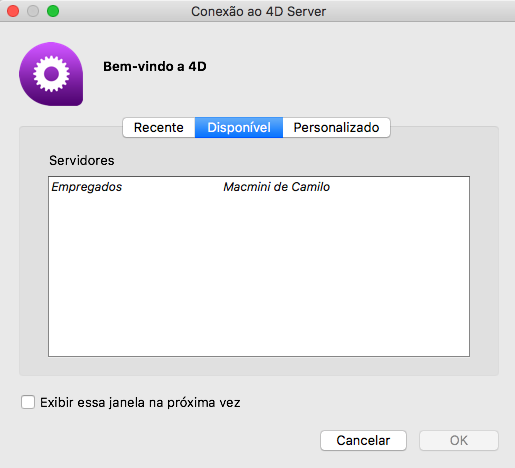Image resolution: width=515 pixels, height=468 pixels.
Task: Enable the Exibir essa janela checkbox
Action: pos(28,402)
